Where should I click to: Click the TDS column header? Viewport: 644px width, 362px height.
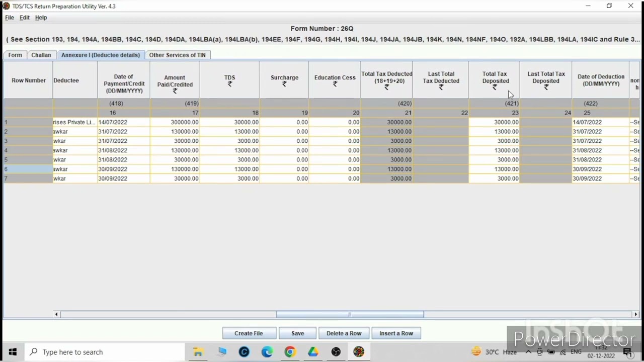(x=229, y=80)
